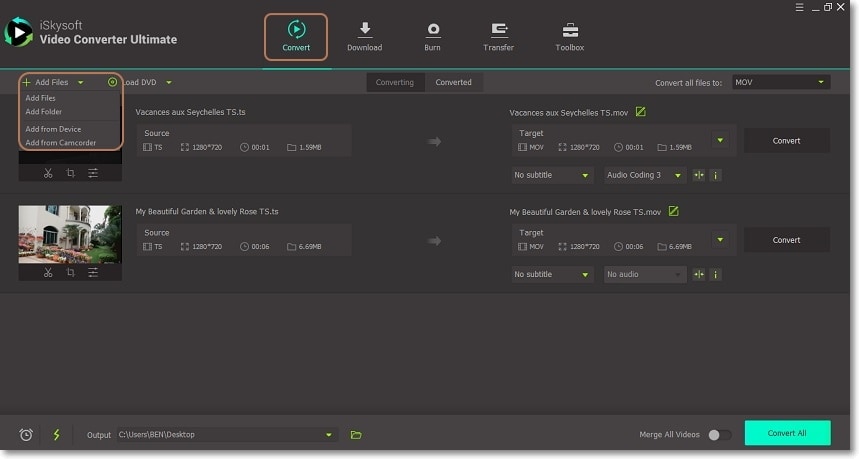Click split icon for Vacances aux Seychelles
859x459 pixels.
click(x=698, y=175)
